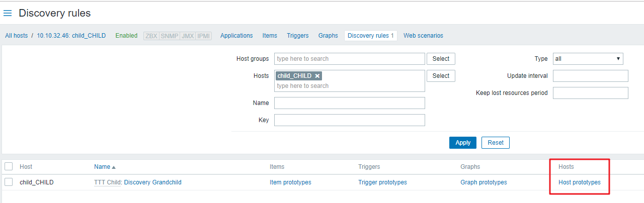The width and height of the screenshot is (644, 203).
Task: Reset the filter settings
Action: 496,143
